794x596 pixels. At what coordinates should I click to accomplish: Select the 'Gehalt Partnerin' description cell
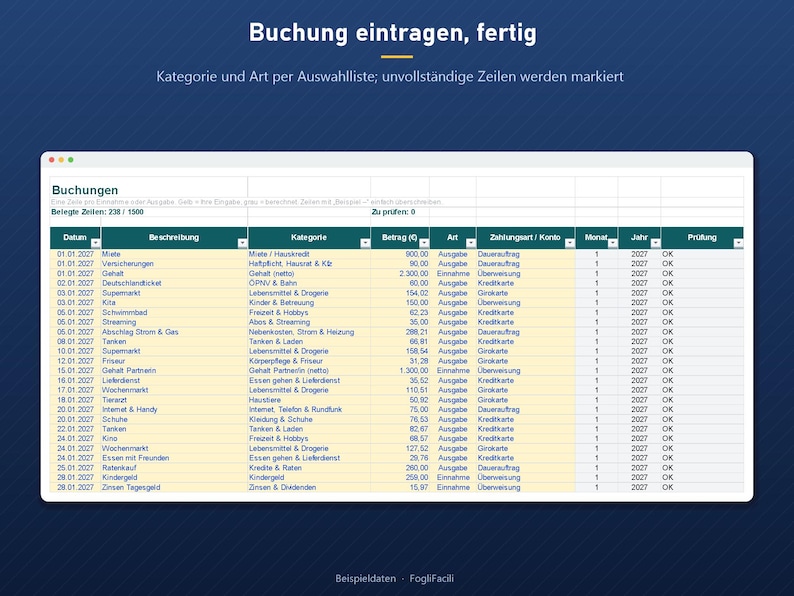coord(174,371)
